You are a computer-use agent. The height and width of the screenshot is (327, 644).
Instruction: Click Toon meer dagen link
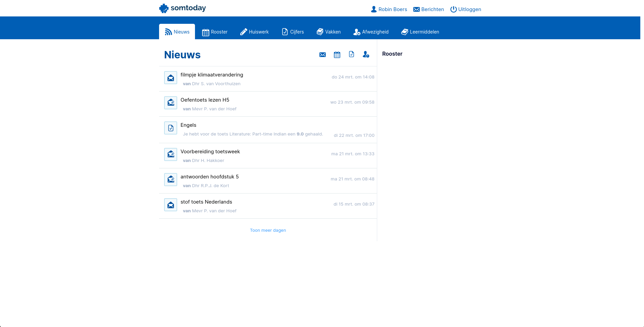pos(268,230)
